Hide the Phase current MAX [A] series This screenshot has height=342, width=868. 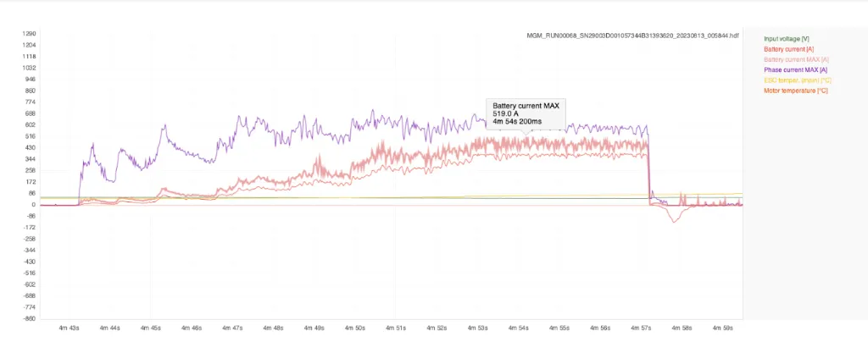795,69
